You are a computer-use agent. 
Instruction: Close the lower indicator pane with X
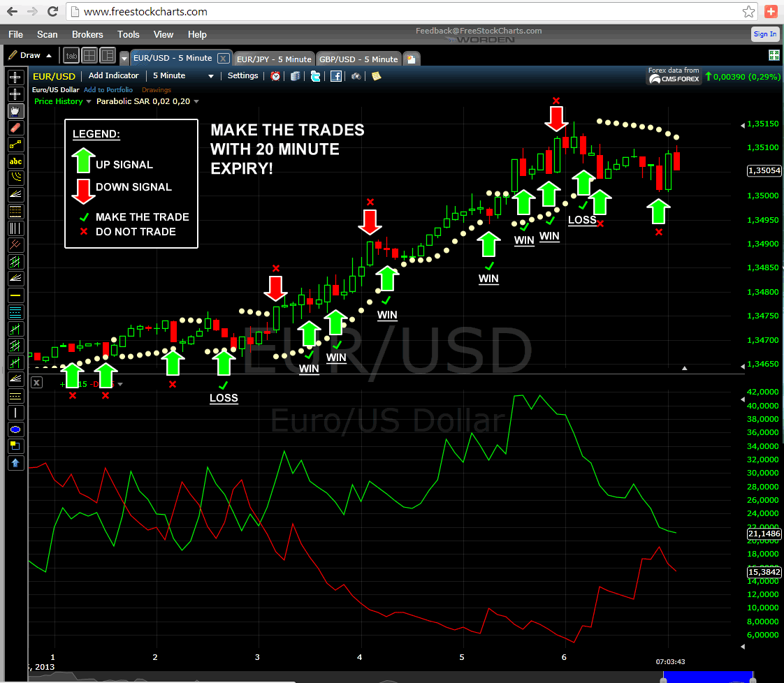tap(36, 383)
